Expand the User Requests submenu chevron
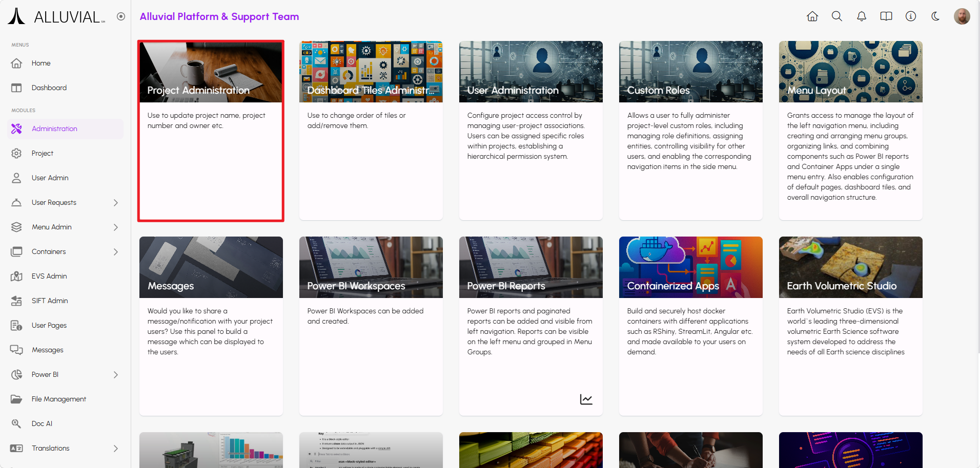This screenshot has height=468, width=980. pos(116,202)
